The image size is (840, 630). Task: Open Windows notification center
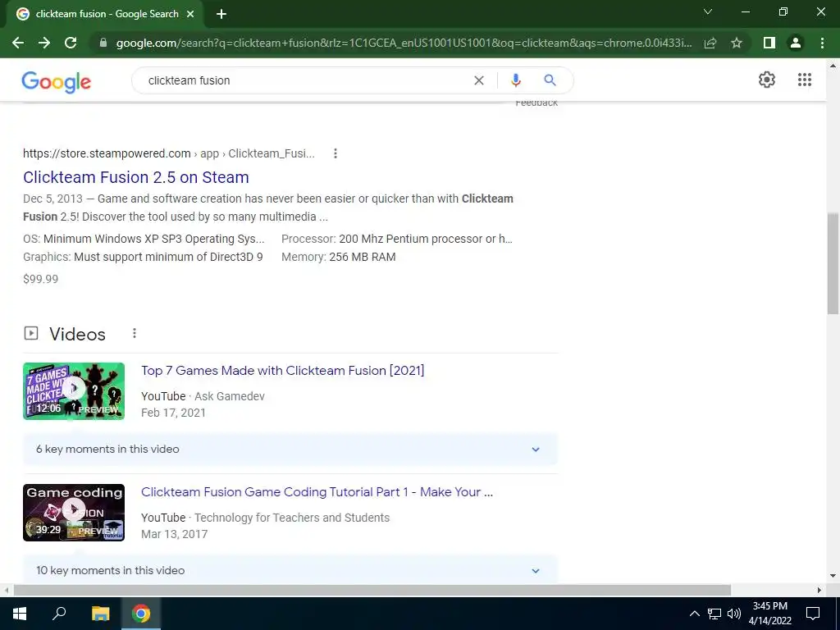813,614
